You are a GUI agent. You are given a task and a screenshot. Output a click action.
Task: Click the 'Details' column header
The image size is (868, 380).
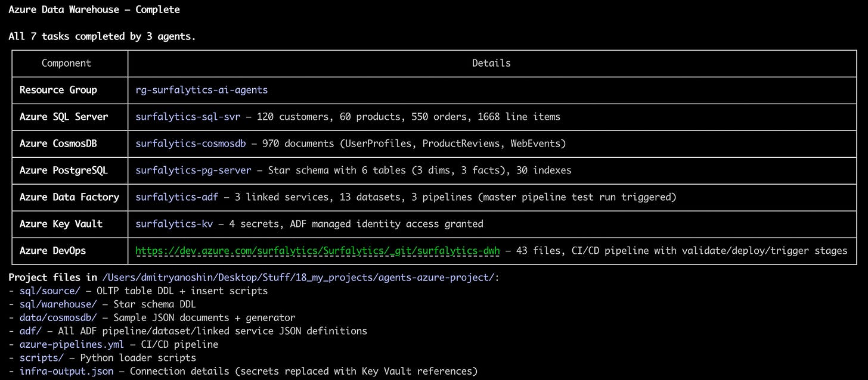pos(491,63)
